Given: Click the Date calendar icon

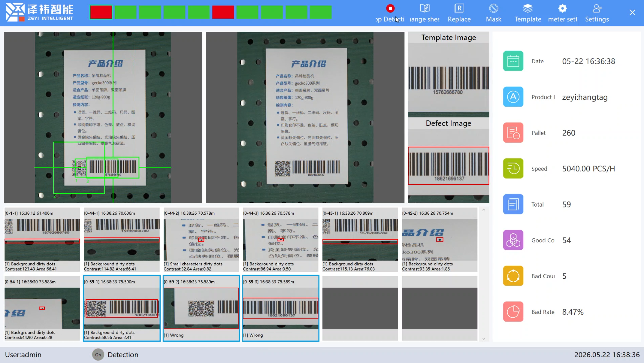Looking at the screenshot, I should [513, 61].
